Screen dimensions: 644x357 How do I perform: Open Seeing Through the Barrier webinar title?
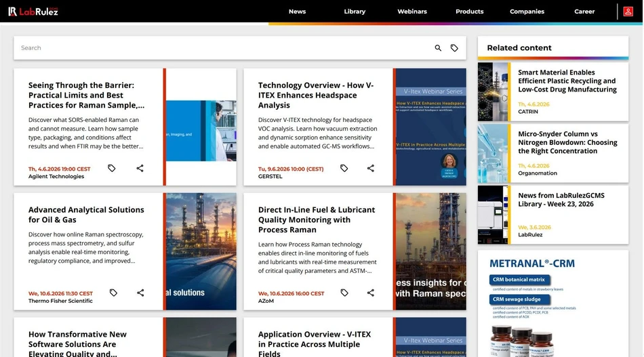86,96
